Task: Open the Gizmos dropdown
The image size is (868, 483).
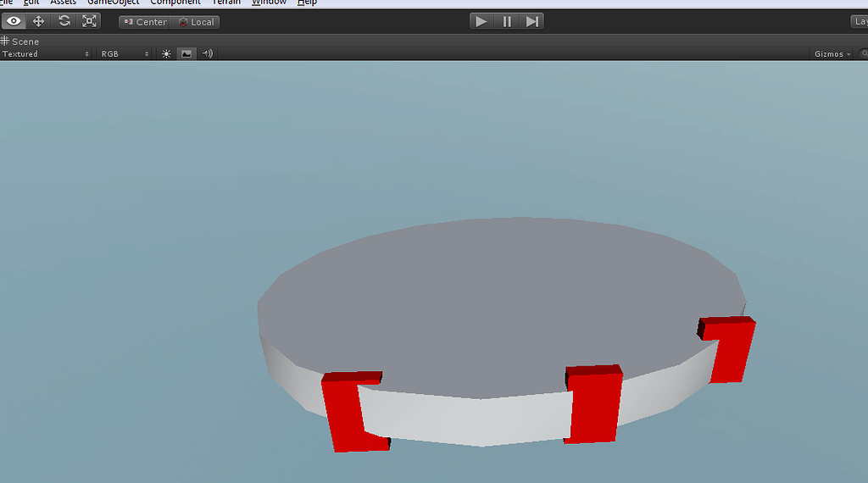Action: click(x=832, y=53)
